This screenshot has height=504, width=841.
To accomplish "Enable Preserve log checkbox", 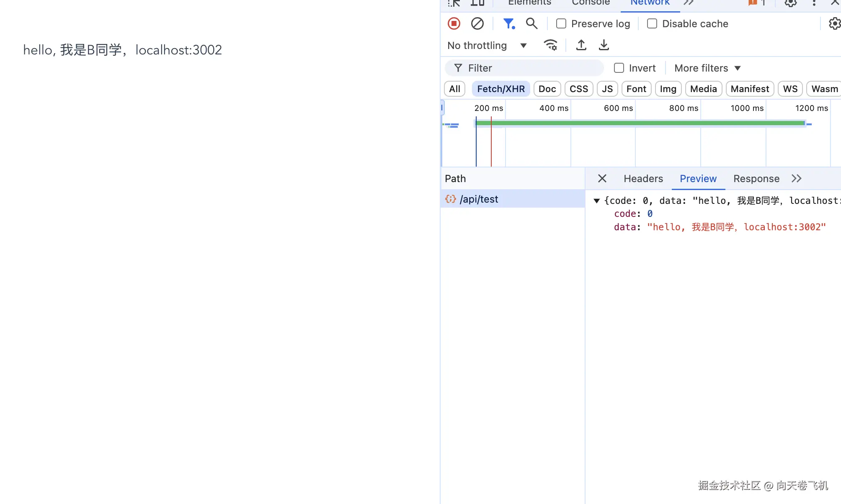I will click(x=561, y=24).
